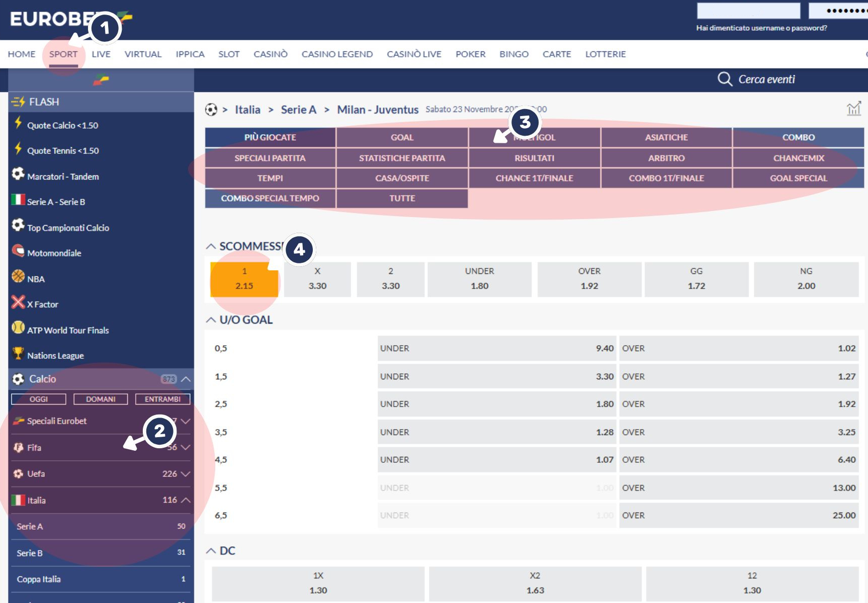The width and height of the screenshot is (868, 603).
Task: Collapse the Calcio category list
Action: (186, 379)
